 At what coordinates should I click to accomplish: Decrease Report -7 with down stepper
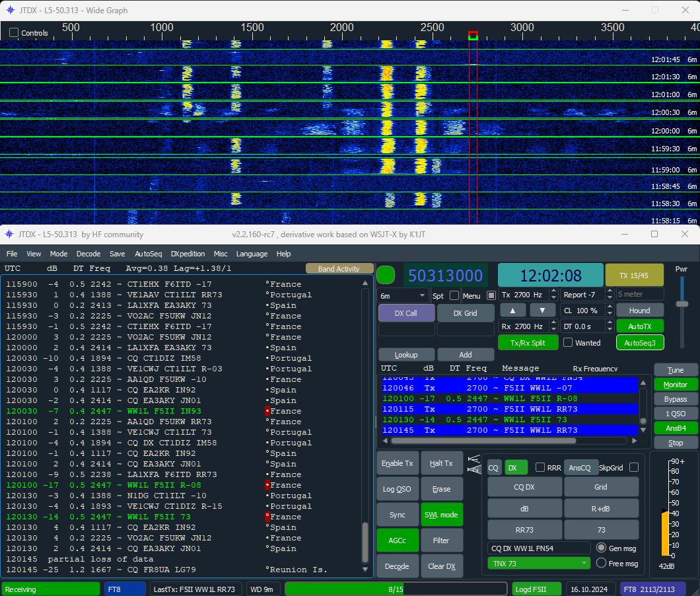coord(610,298)
